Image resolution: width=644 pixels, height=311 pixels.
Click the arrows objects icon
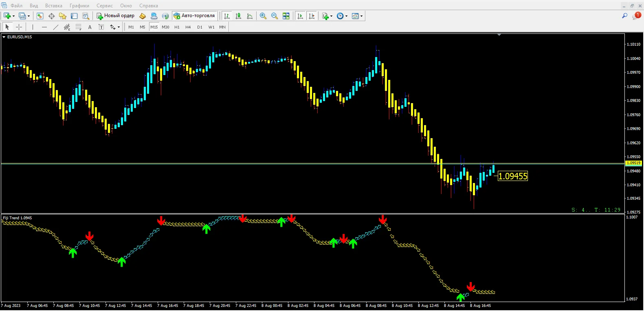coord(112,27)
